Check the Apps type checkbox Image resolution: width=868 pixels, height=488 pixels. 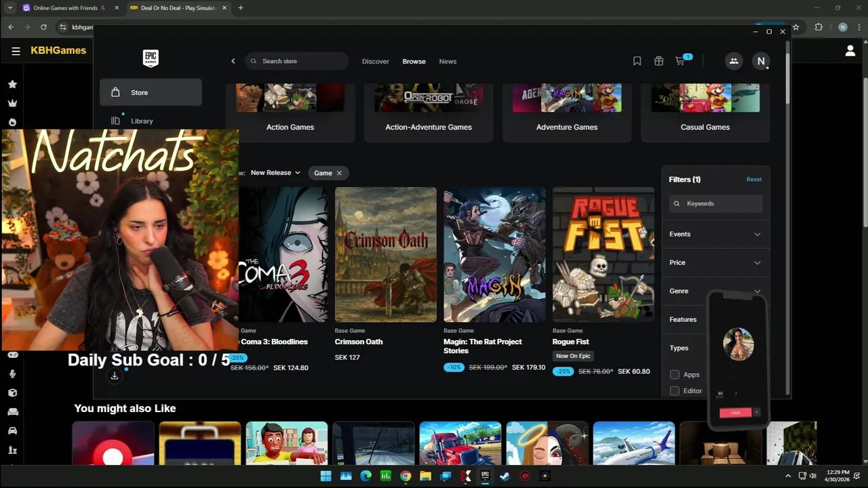click(x=675, y=374)
